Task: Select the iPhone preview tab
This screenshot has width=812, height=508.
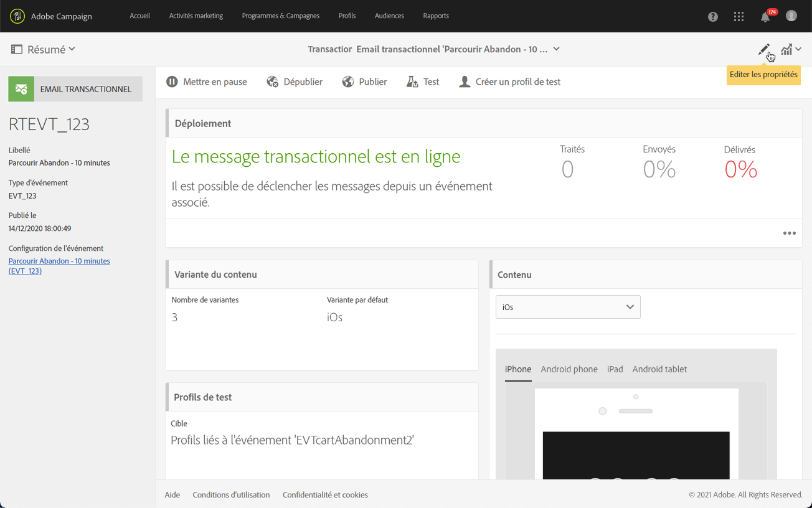Action: point(518,369)
